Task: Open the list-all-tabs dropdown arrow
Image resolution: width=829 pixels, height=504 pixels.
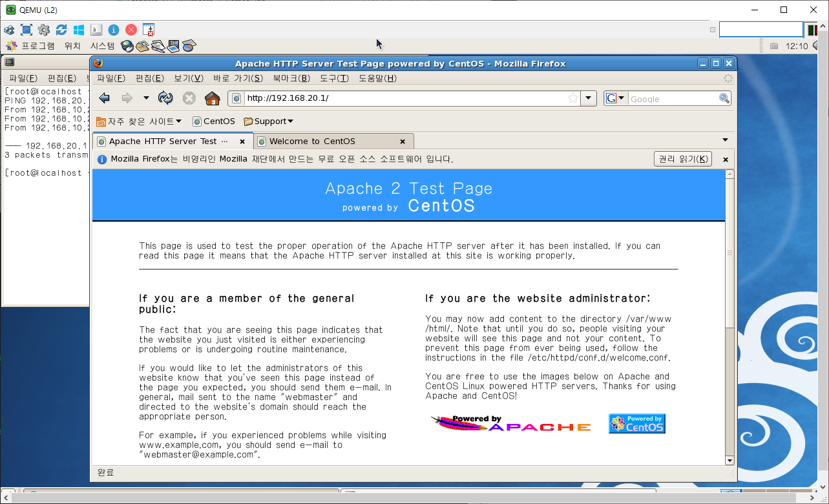Action: 725,140
